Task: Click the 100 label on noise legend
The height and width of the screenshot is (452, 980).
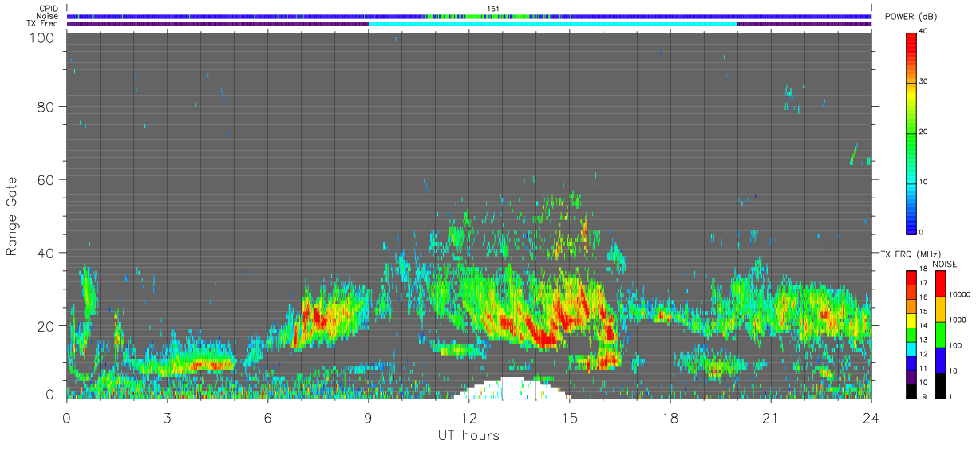Action: pos(954,345)
